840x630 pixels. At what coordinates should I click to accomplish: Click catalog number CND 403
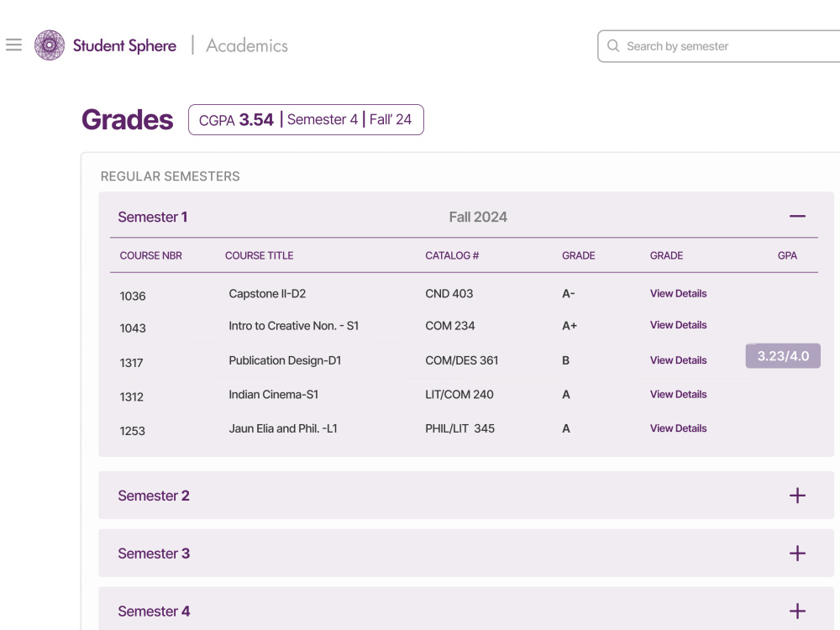(449, 293)
